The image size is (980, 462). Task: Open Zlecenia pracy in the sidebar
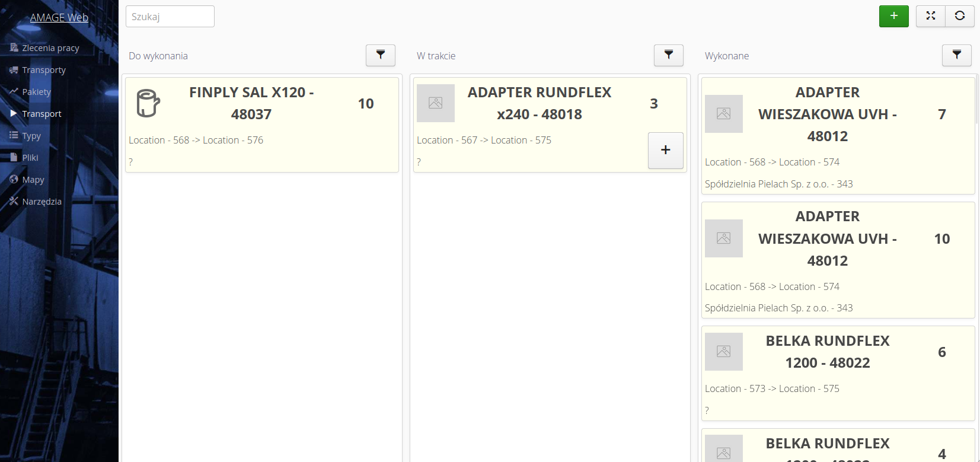(50, 48)
